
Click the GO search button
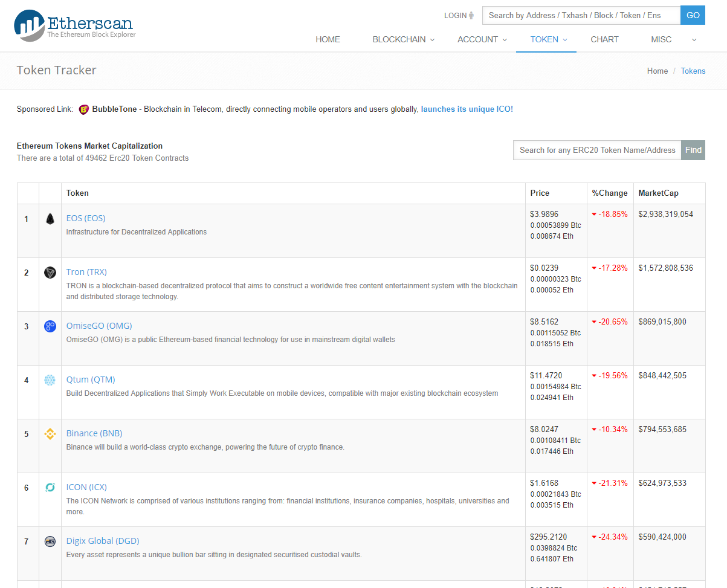pos(693,15)
